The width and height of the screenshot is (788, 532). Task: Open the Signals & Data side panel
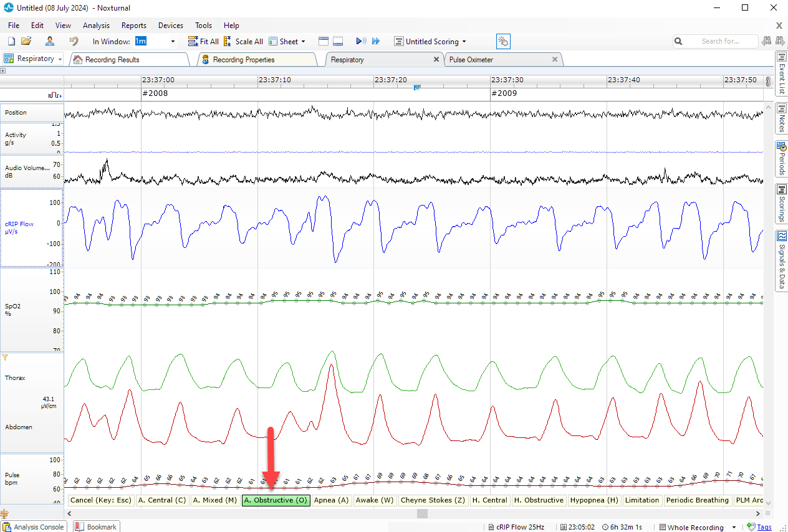tap(781, 260)
